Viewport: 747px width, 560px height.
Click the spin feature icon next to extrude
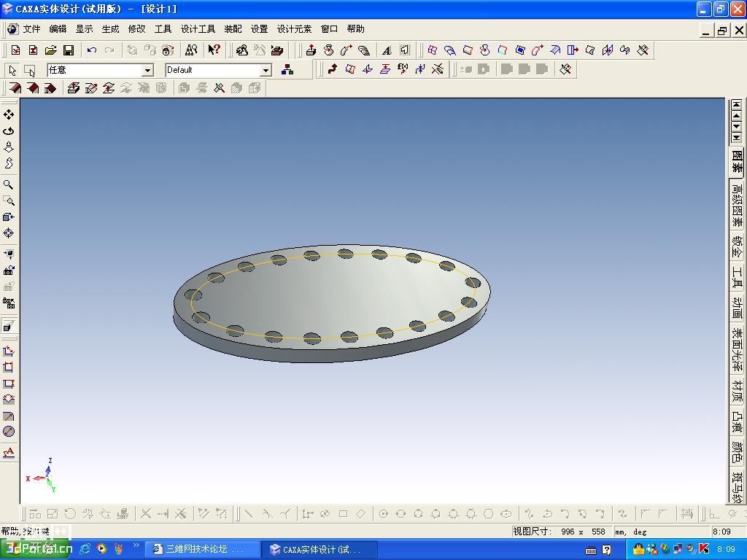click(x=329, y=50)
